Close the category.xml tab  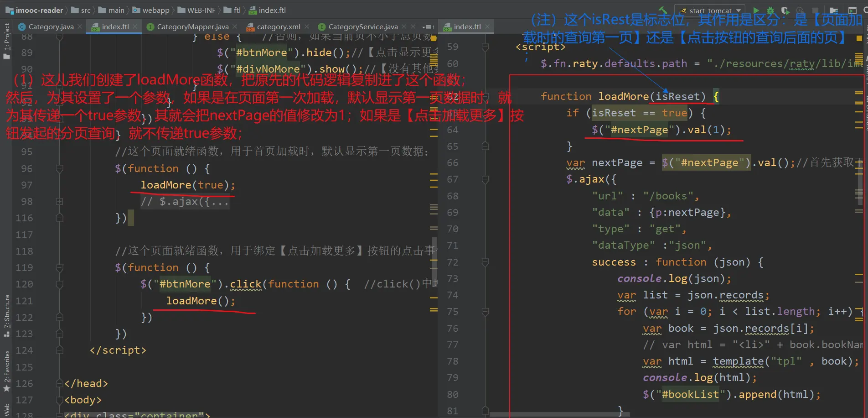pyautogui.click(x=307, y=27)
